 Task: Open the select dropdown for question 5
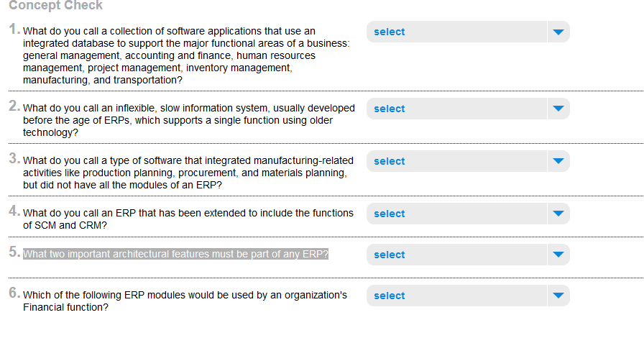(x=468, y=255)
